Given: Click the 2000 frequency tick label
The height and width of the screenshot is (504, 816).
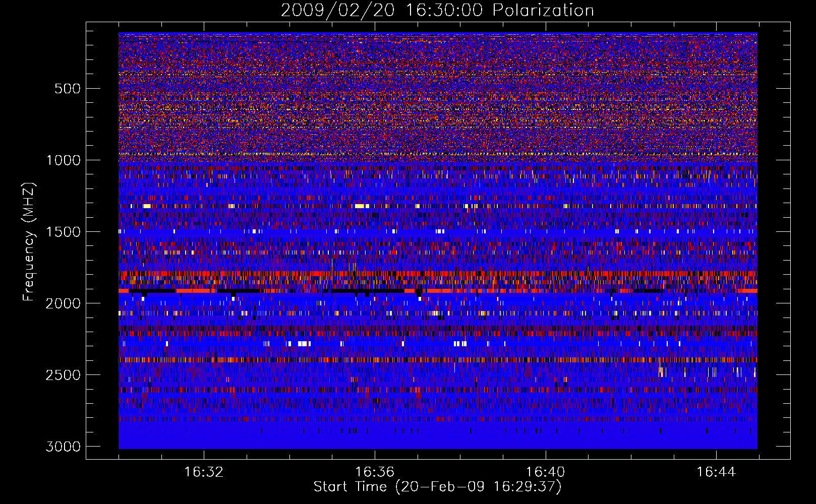Looking at the screenshot, I should pyautogui.click(x=63, y=303).
